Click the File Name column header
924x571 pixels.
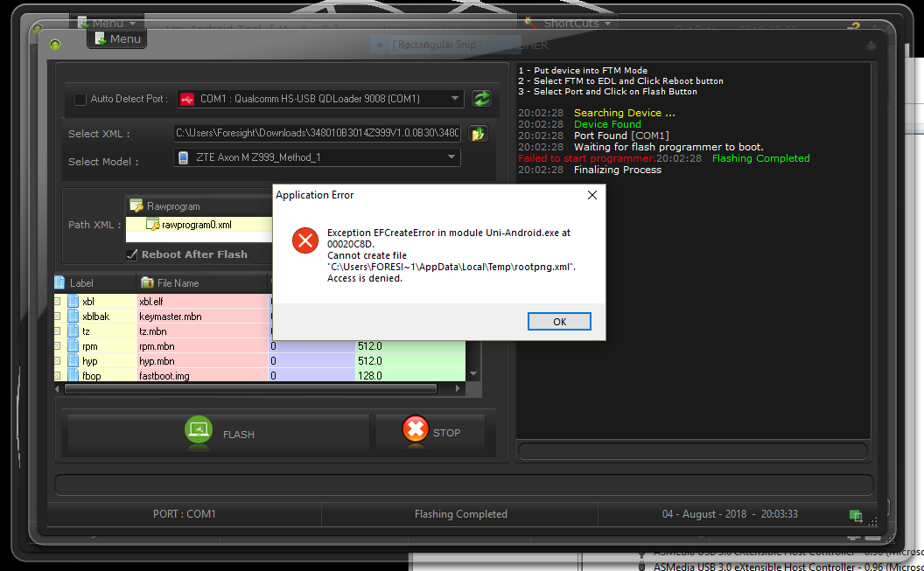coord(202,283)
